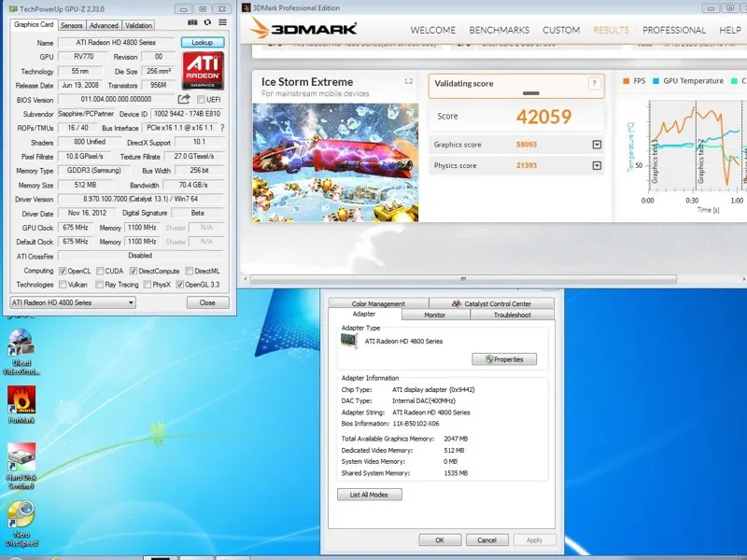Screen dimensions: 747x560
Task: Switch to the Sensors tab in GPU-Z
Action: point(72,25)
